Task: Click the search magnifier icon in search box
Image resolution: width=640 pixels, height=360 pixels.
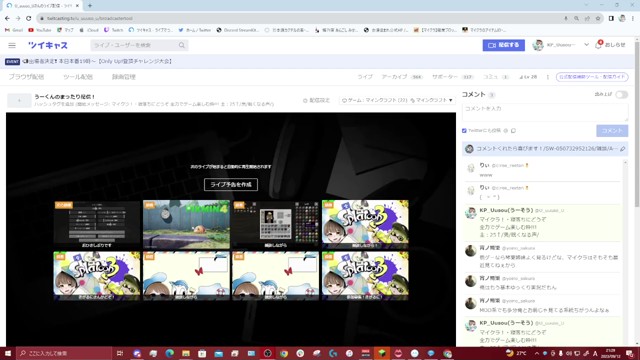Action: tap(182, 45)
